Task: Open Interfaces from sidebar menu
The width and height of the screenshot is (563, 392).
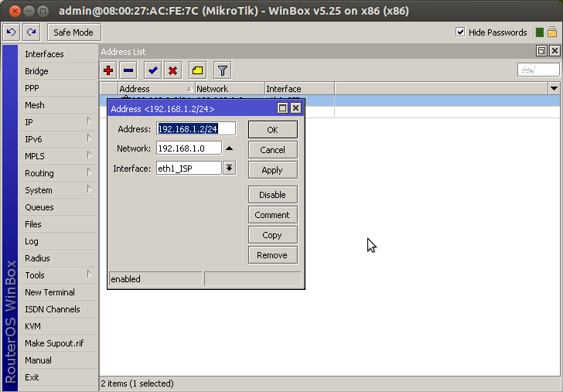Action: tap(57, 54)
